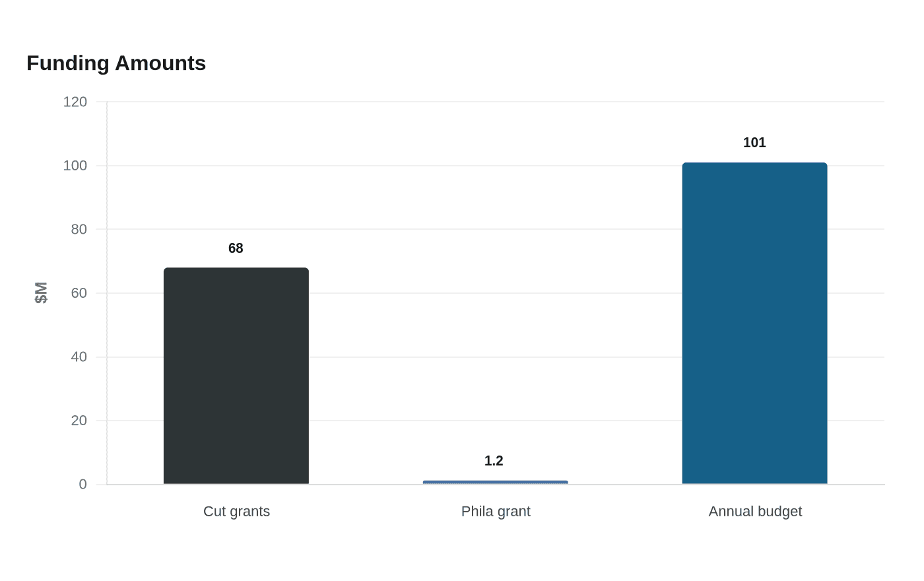Select the $M y-axis title
Image resolution: width=924 pixels, height=581 pixels.
click(x=41, y=292)
